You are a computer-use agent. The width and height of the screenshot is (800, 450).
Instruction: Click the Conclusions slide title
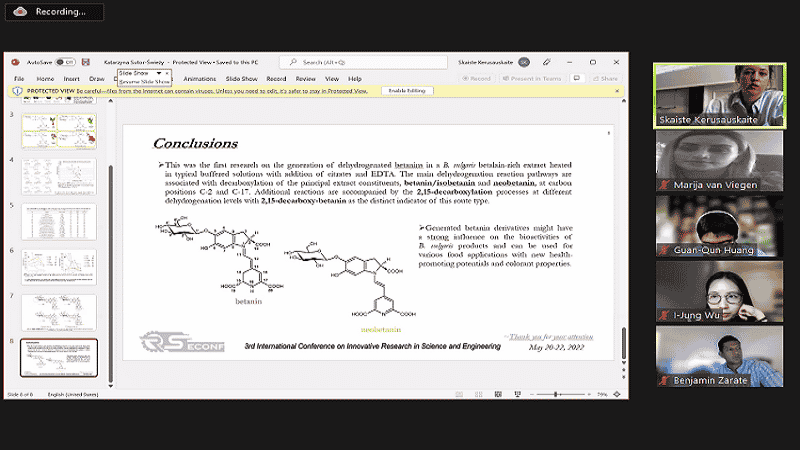pos(195,143)
